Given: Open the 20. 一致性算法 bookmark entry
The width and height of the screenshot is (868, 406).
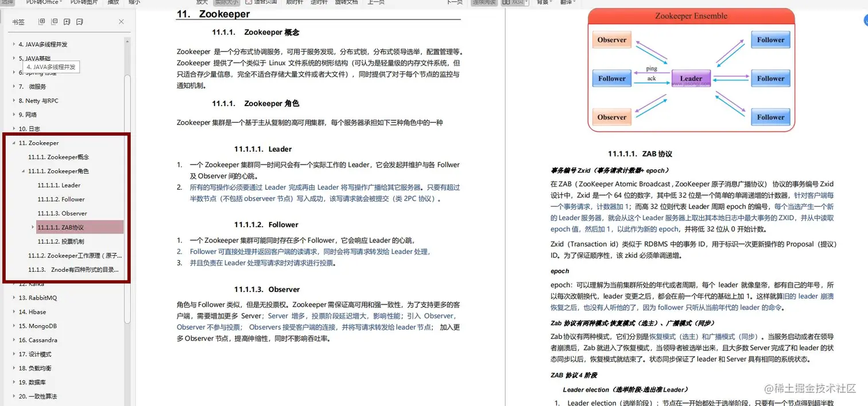Looking at the screenshot, I should [x=38, y=396].
